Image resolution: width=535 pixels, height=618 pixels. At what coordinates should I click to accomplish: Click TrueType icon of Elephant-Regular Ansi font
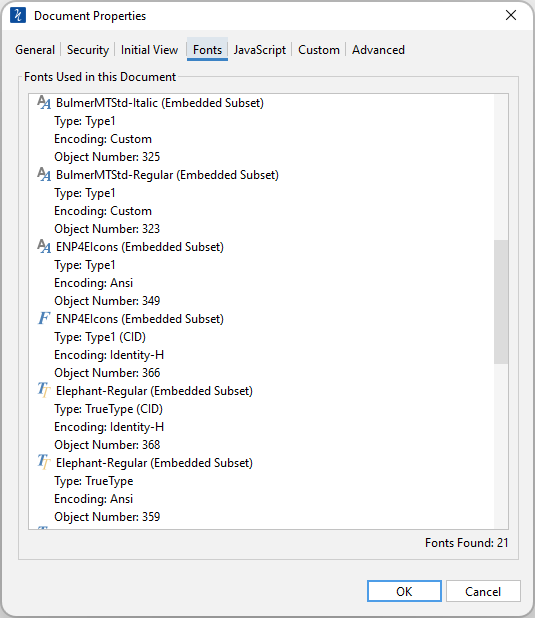pyautogui.click(x=44, y=462)
